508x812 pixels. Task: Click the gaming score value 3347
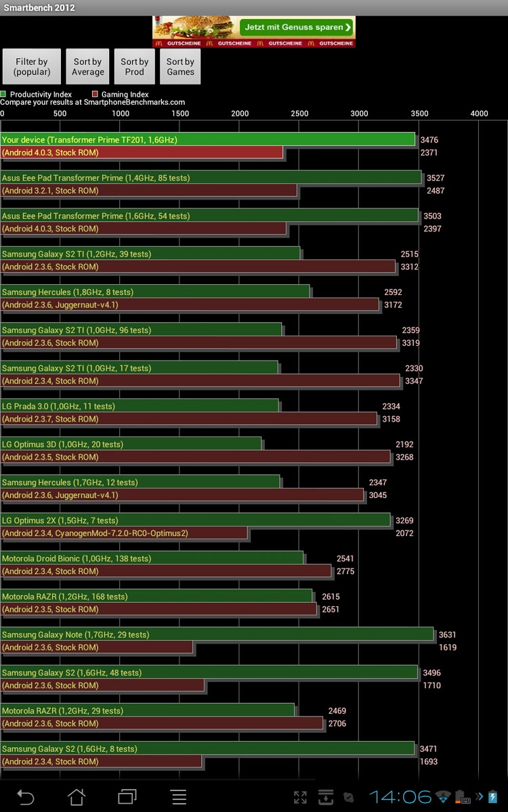[x=414, y=381]
